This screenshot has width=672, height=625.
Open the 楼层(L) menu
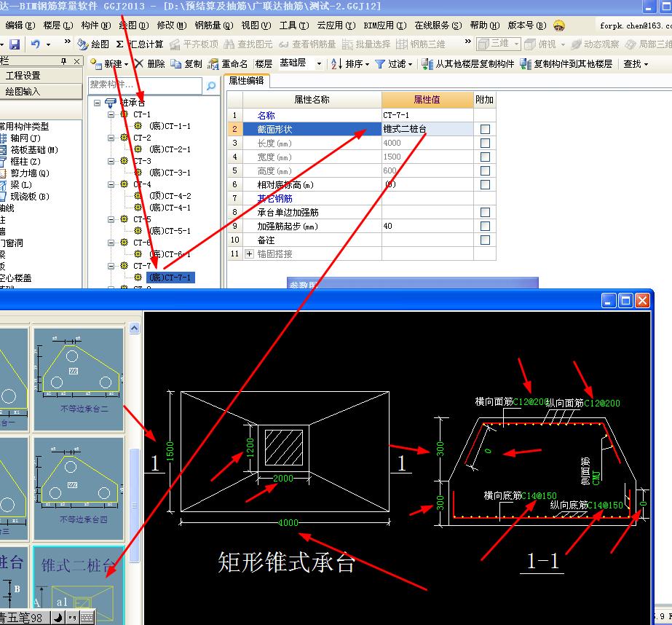coord(58,25)
